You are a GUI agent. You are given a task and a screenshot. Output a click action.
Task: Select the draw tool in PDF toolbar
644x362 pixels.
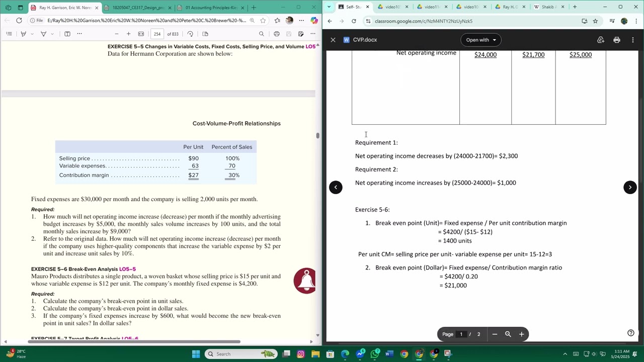click(43, 34)
